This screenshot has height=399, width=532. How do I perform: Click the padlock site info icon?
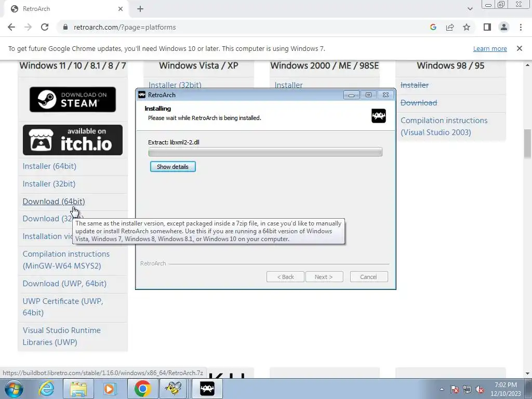65,27
